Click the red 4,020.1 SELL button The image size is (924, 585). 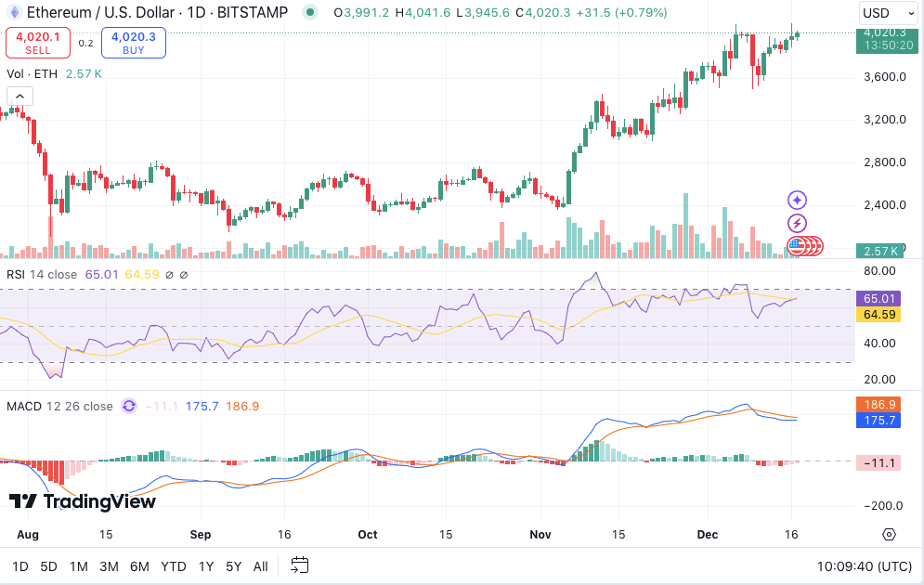(38, 42)
